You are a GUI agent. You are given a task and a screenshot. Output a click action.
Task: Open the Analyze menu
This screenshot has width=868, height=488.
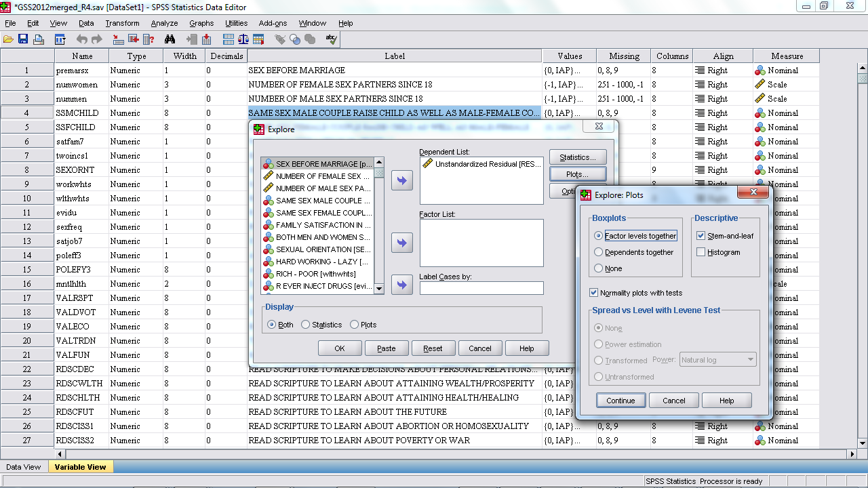[x=164, y=23]
